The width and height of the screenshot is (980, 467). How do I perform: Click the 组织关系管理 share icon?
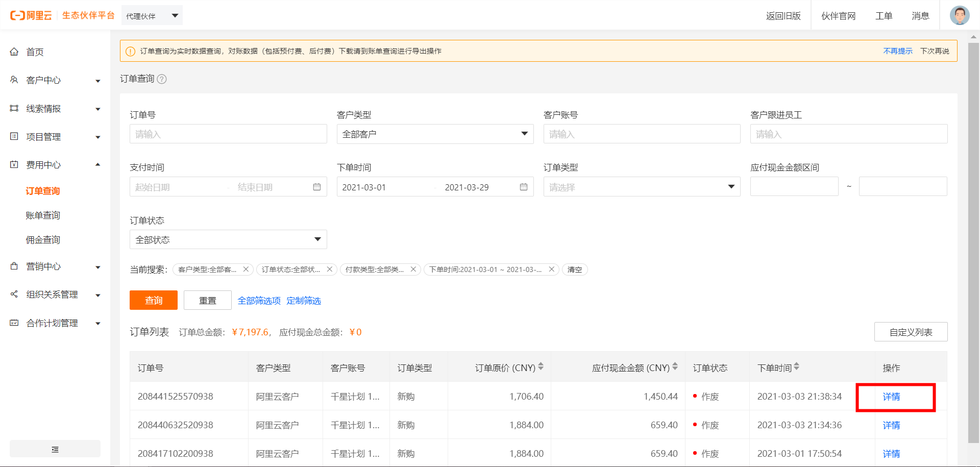click(14, 294)
